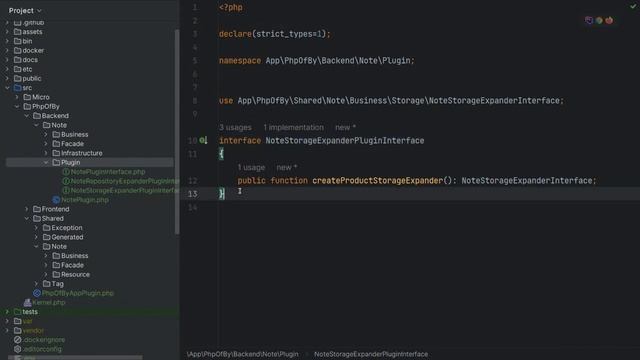640x360 pixels.
Task: Click NoteStorageExpanderInterface in the use statement
Action: coord(493,100)
